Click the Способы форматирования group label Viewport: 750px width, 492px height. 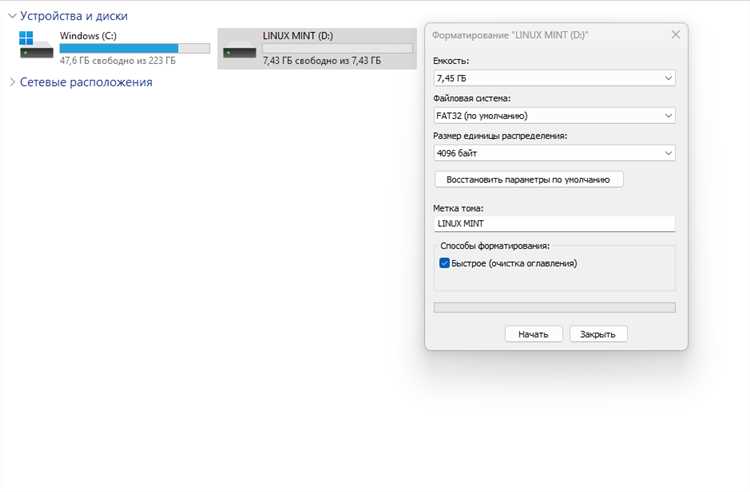[495, 246]
